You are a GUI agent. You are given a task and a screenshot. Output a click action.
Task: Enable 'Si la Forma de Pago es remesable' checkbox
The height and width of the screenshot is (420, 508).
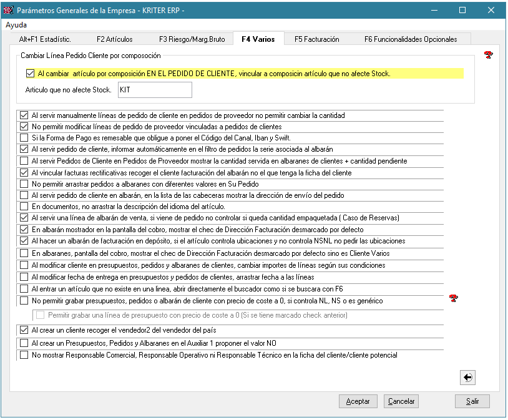coord(24,138)
